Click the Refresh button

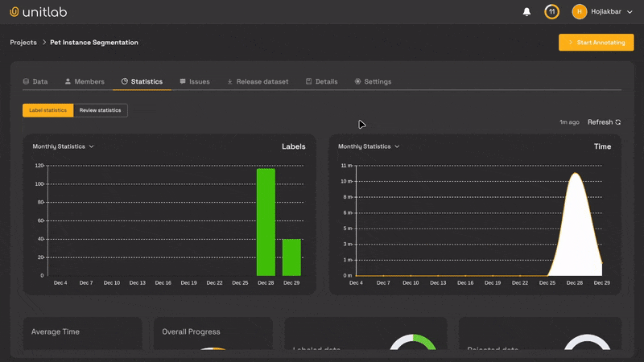605,122
